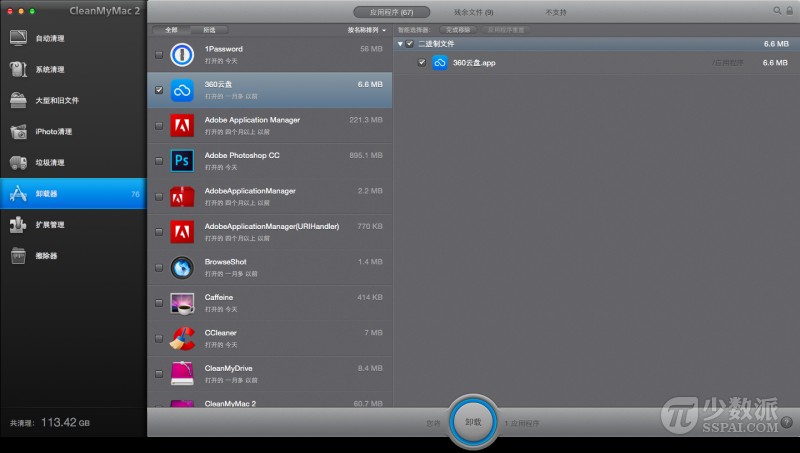Uncheck the 二进制文件 group checkbox
The width and height of the screenshot is (800, 453).
click(410, 44)
